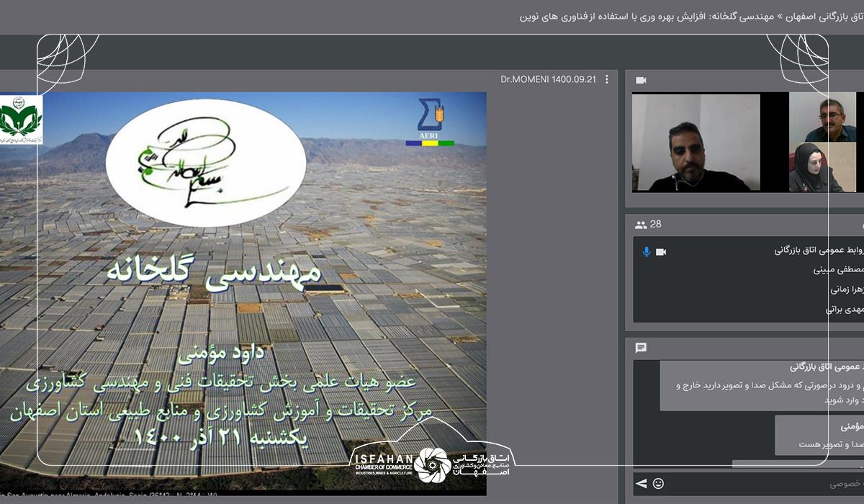
Task: Open the emoji smiley picker
Action: pos(658,482)
